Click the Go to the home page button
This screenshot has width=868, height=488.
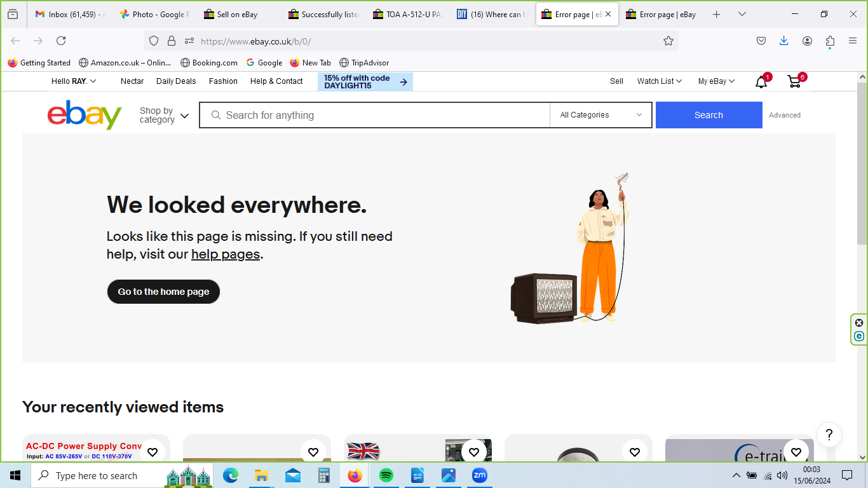pos(163,292)
